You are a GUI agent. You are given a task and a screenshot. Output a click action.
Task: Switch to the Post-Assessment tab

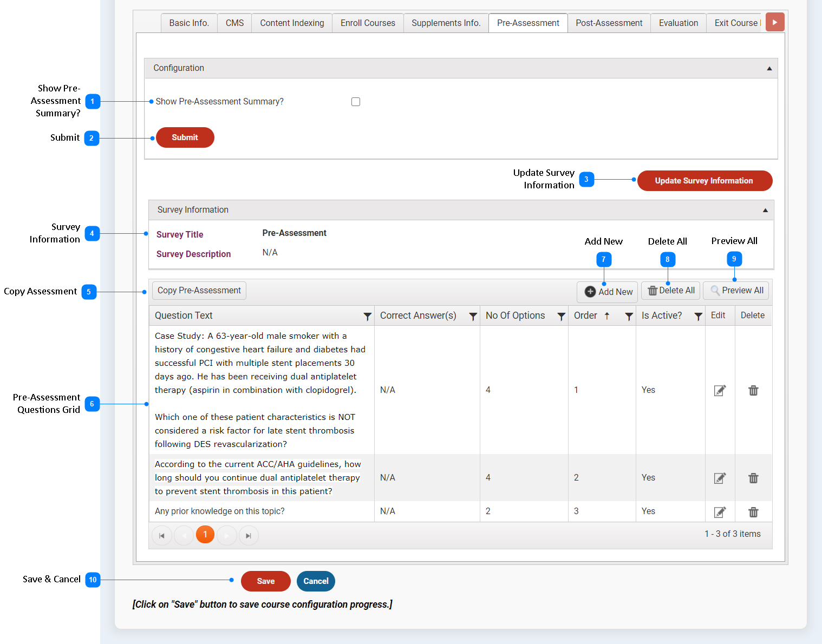pyautogui.click(x=609, y=23)
